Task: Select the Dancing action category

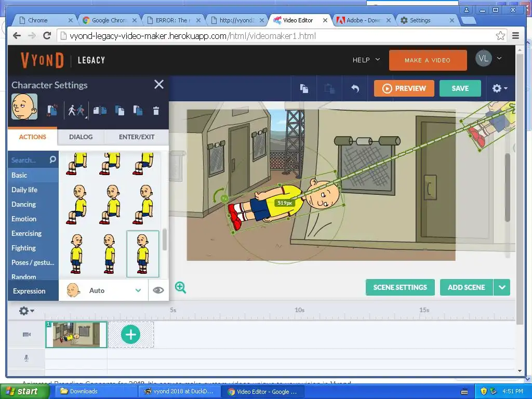Action: click(33, 205)
